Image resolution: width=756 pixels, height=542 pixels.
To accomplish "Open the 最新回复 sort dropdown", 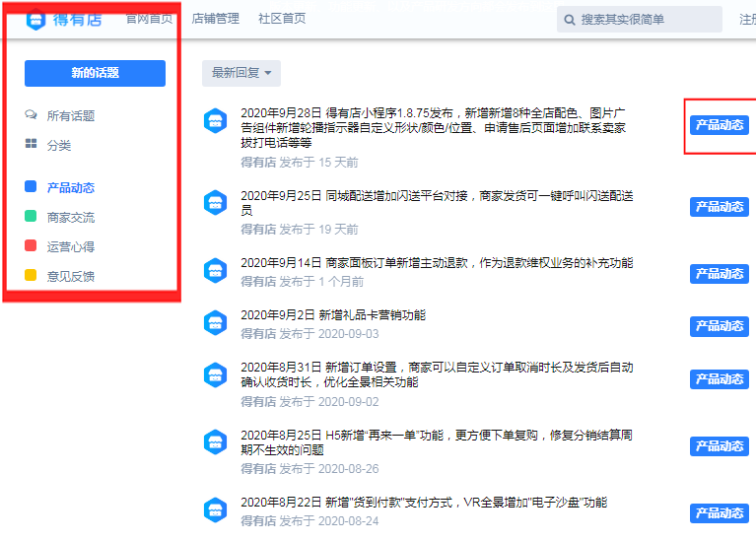I will pos(241,73).
